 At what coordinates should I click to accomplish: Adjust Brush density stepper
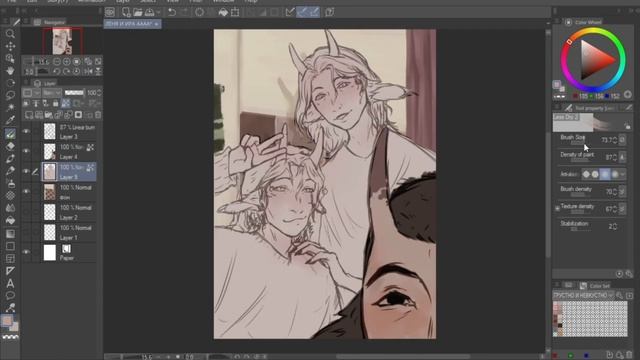pos(615,191)
